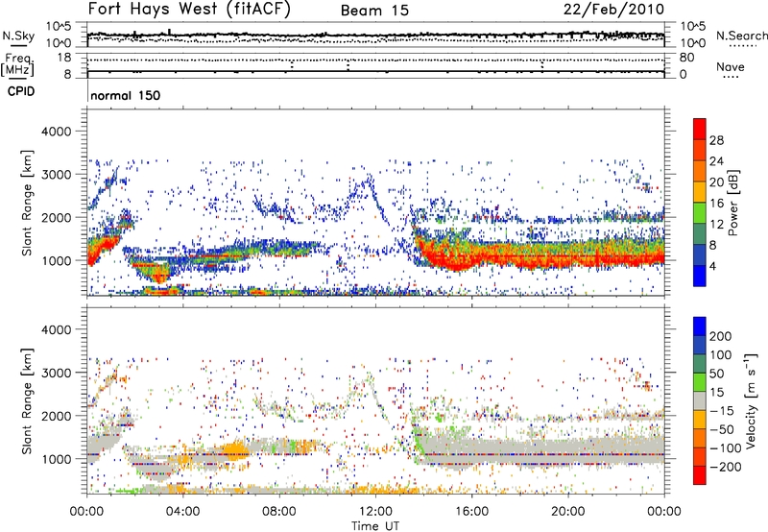Pick the blue top segment of Velocity colorbar
Image resolution: width=768 pixels, height=532 pixels.
(700, 326)
